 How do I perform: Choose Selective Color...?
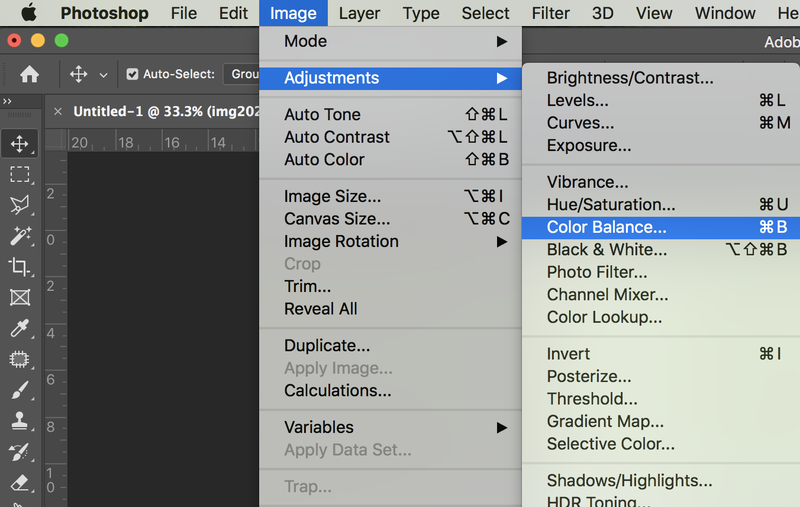click(x=661, y=444)
